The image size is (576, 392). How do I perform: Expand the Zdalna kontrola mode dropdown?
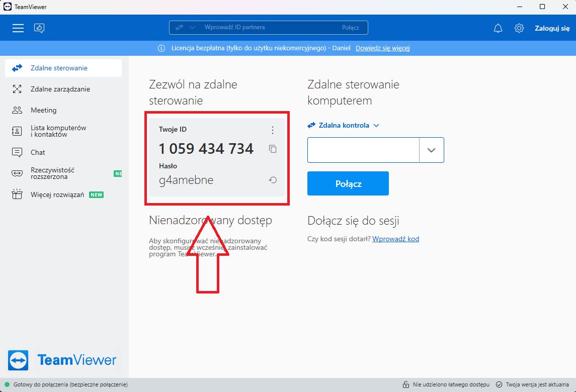click(x=343, y=125)
